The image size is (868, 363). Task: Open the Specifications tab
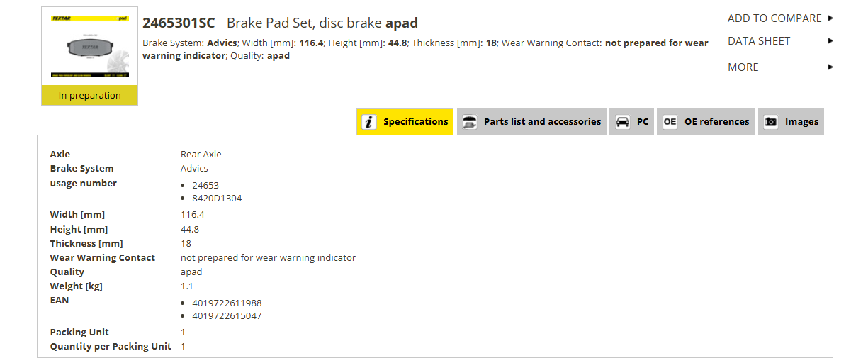tap(405, 122)
